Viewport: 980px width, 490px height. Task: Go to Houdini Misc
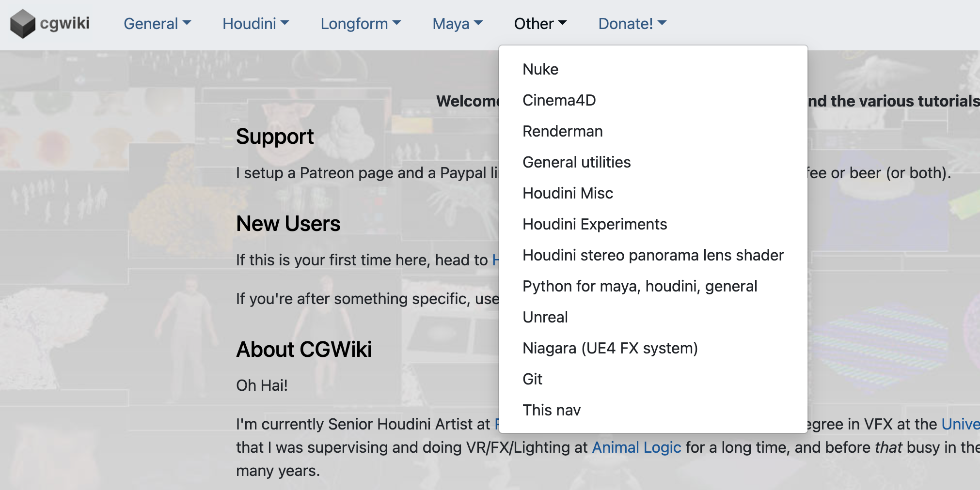pyautogui.click(x=653, y=193)
